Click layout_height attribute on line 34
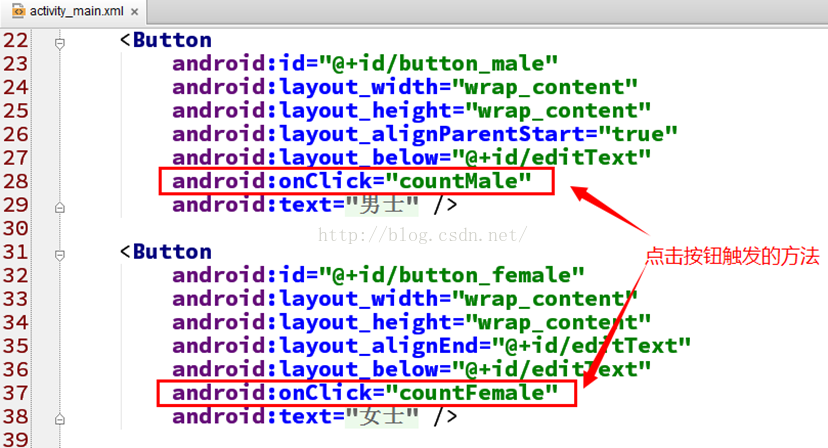 (x=411, y=323)
